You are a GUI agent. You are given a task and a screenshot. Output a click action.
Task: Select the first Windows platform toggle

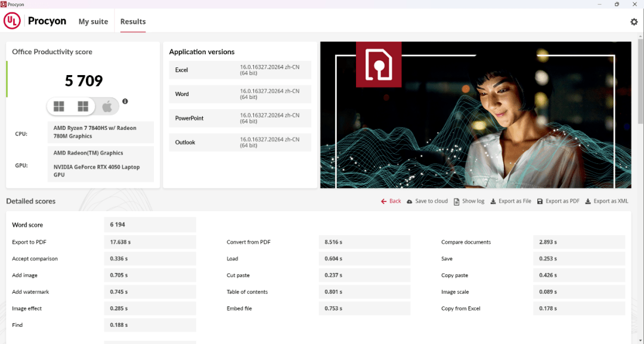pyautogui.click(x=59, y=107)
